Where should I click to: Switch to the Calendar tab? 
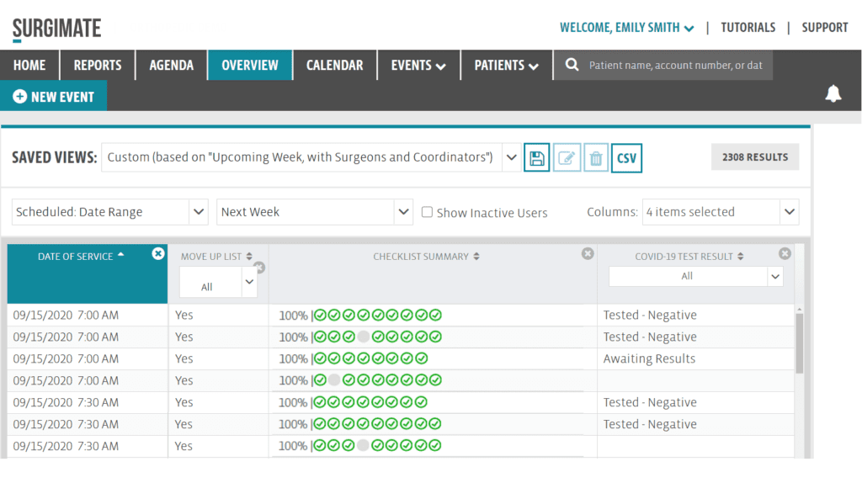pyautogui.click(x=334, y=65)
